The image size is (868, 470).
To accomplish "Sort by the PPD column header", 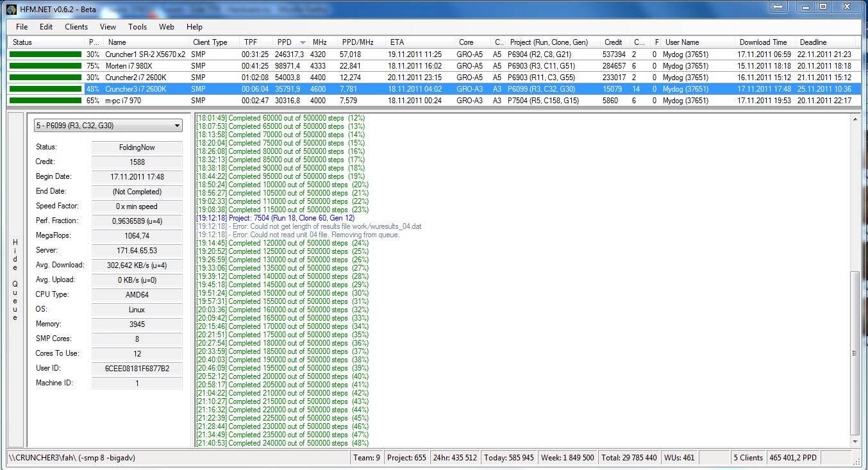I will point(292,42).
